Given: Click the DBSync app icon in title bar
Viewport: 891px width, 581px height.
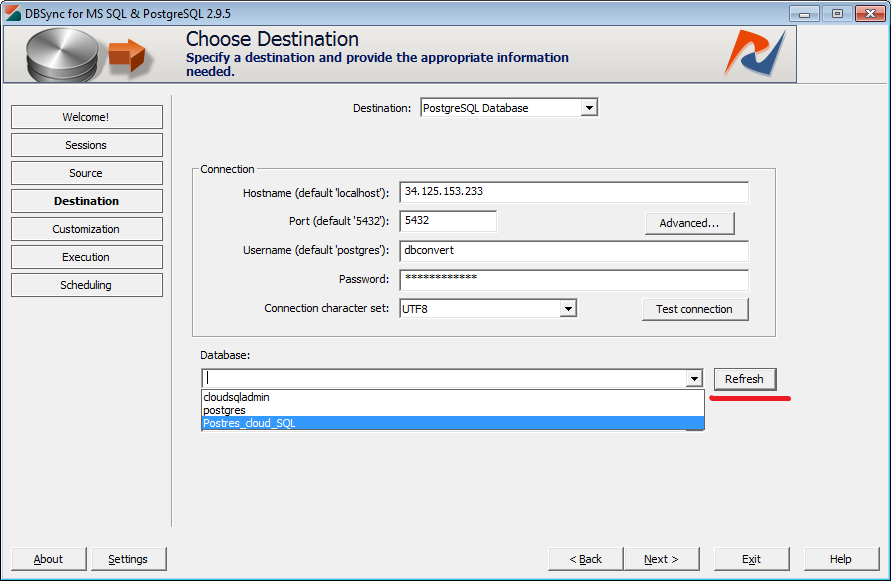Looking at the screenshot, I should point(13,13).
